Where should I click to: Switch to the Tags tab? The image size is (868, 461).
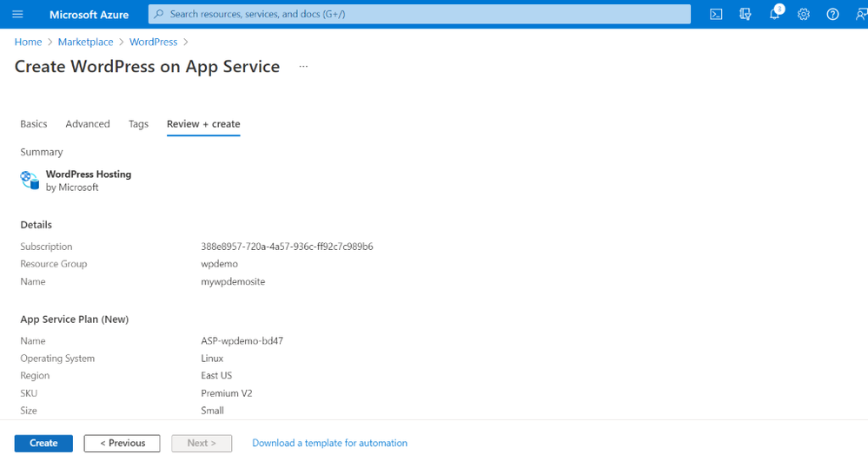click(138, 124)
